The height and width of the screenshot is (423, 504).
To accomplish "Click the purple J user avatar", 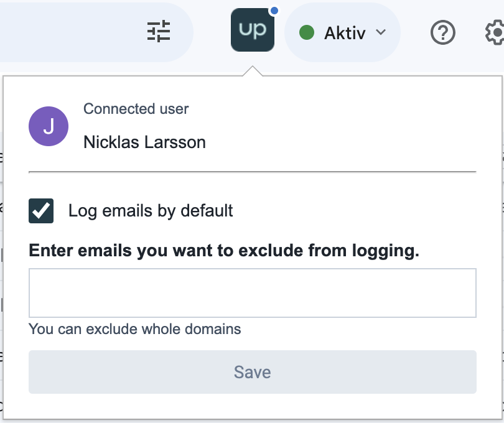I will click(x=49, y=126).
